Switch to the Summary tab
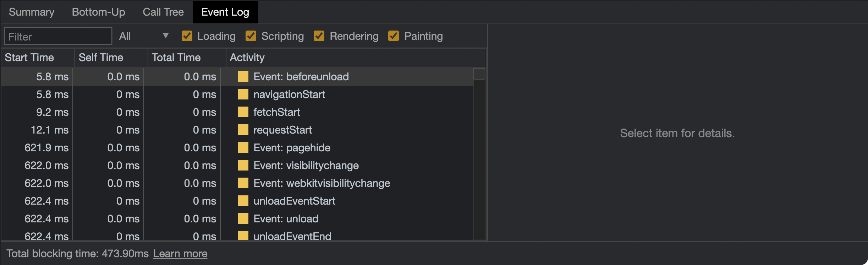The height and width of the screenshot is (265, 868). click(x=32, y=12)
